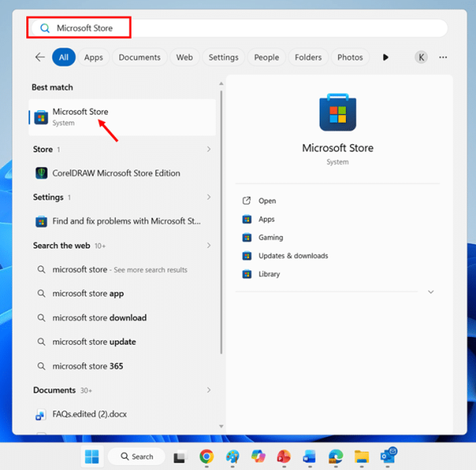Switch to the Settings filter tab
Viewport: 476px width, 470px height.
(x=224, y=57)
